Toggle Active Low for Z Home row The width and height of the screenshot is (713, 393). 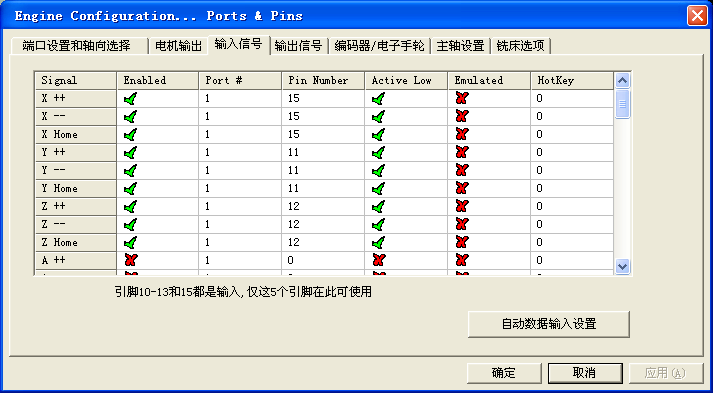(378, 242)
